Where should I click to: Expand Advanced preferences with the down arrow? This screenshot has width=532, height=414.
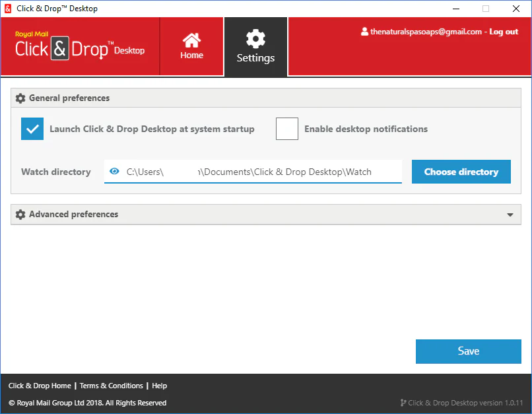pos(510,215)
